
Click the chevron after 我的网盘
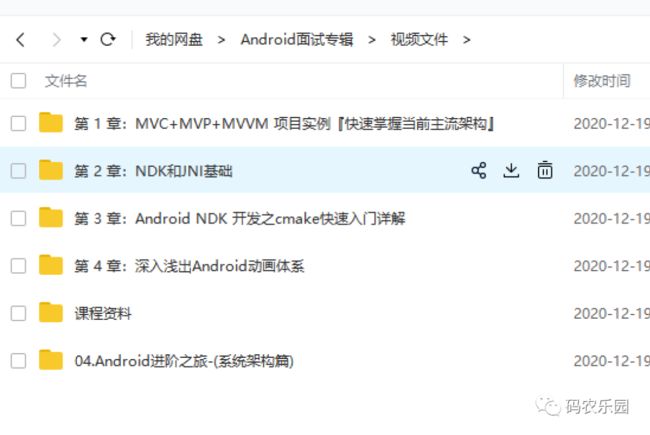tap(221, 40)
